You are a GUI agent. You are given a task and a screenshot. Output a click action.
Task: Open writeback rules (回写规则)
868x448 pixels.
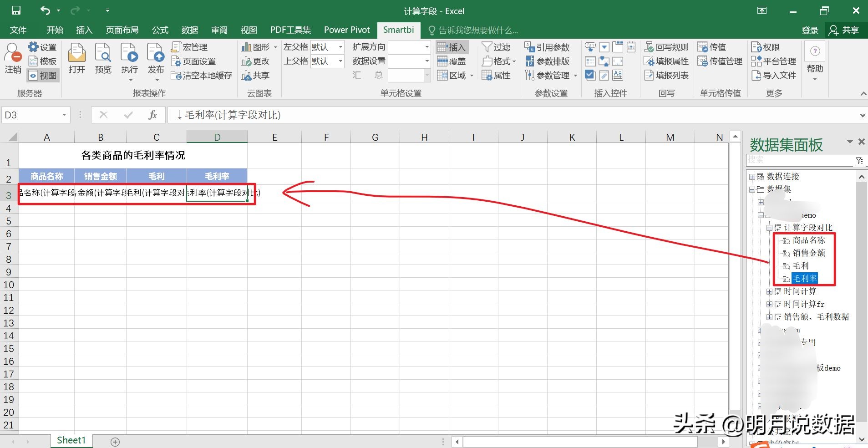coord(667,46)
